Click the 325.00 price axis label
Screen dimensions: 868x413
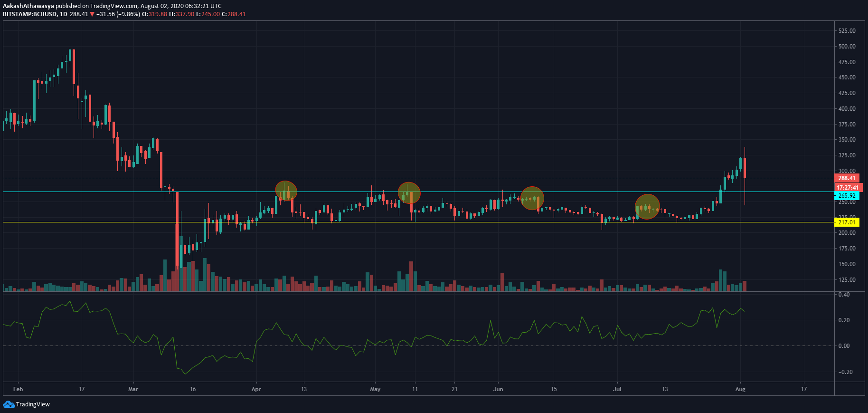(x=847, y=155)
